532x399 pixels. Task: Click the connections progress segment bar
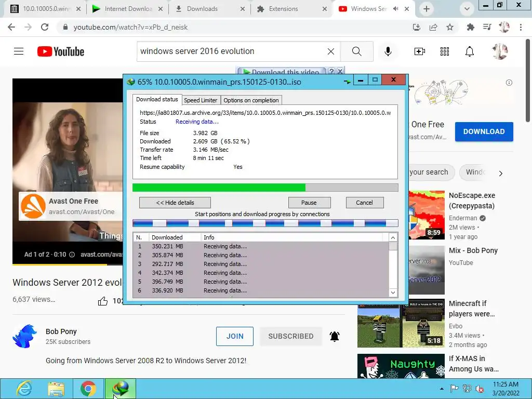tap(265, 223)
